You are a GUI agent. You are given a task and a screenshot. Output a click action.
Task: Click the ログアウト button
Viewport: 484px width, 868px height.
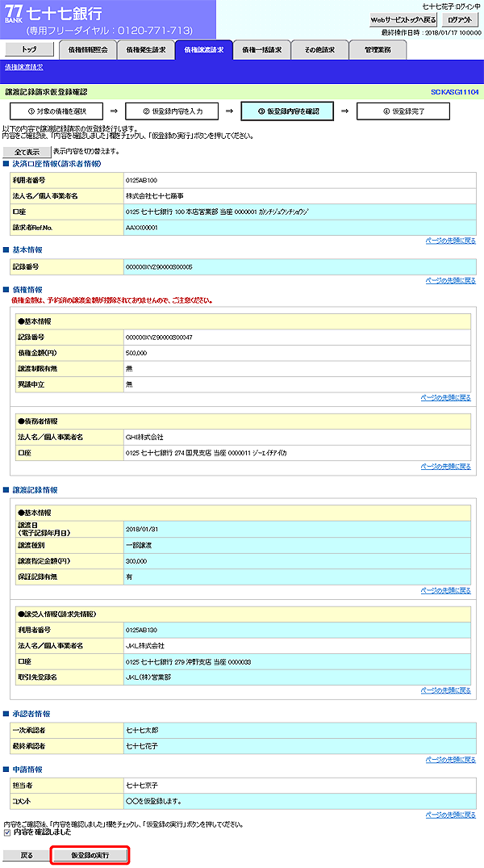461,20
